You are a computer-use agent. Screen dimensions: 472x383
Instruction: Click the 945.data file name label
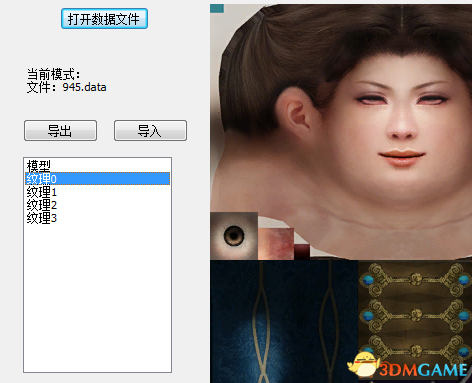(x=84, y=87)
